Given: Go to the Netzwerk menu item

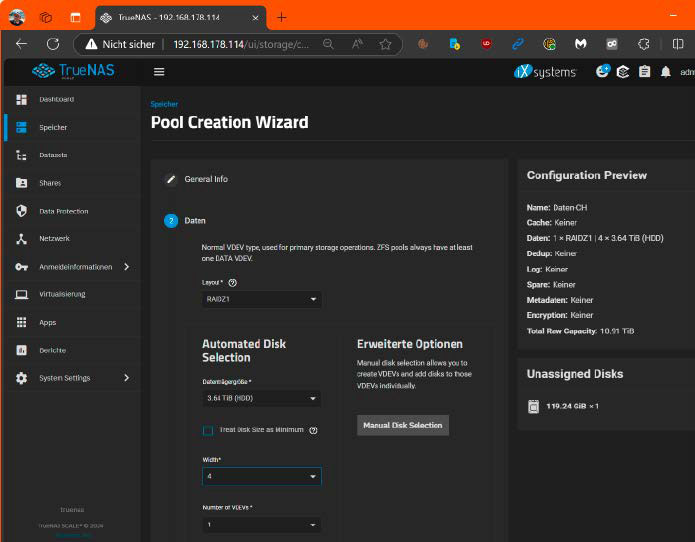Looking at the screenshot, I should (x=54, y=239).
